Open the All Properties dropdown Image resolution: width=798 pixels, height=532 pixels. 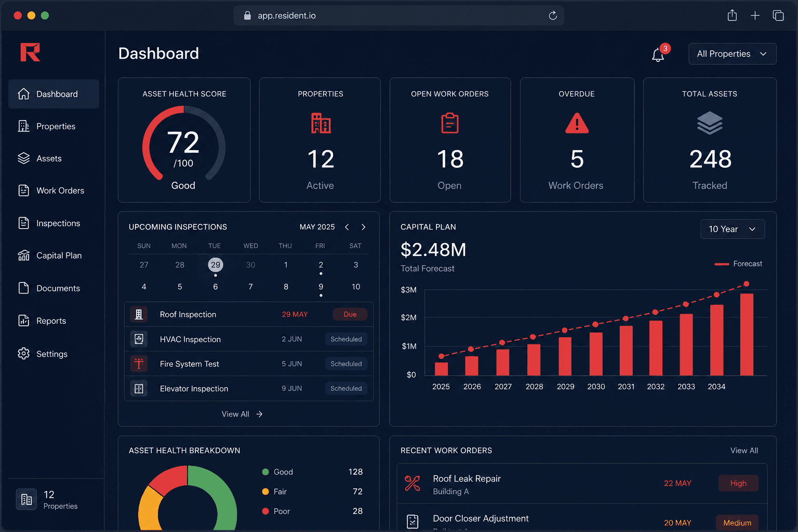732,54
